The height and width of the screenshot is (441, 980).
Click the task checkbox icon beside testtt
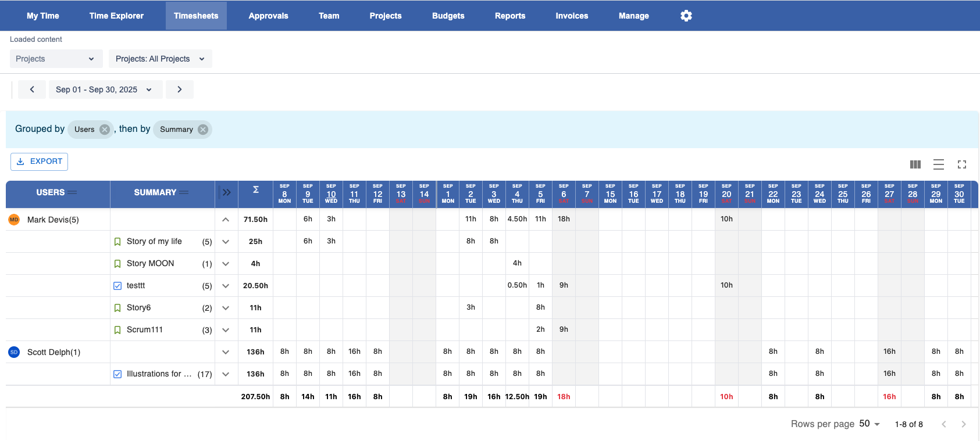(117, 286)
